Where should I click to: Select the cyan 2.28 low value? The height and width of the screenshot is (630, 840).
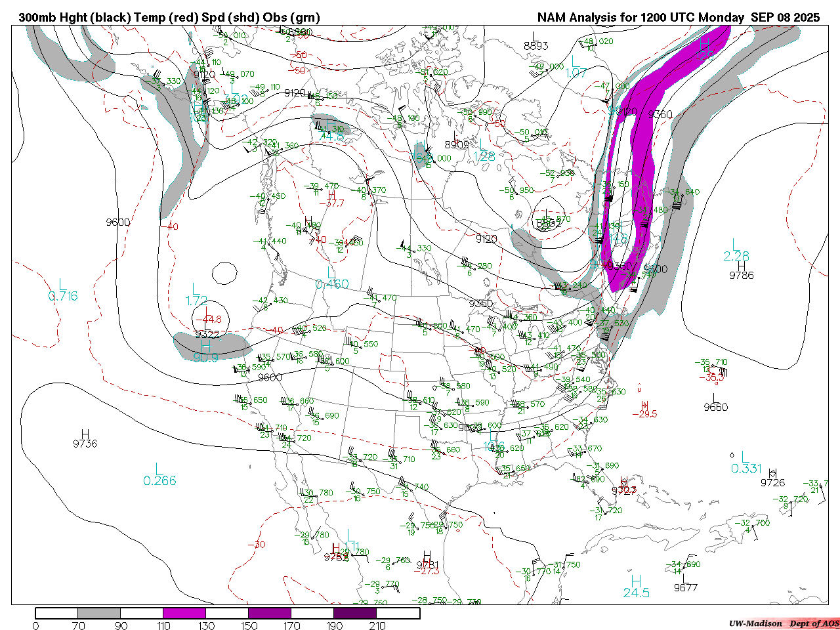pos(736,256)
